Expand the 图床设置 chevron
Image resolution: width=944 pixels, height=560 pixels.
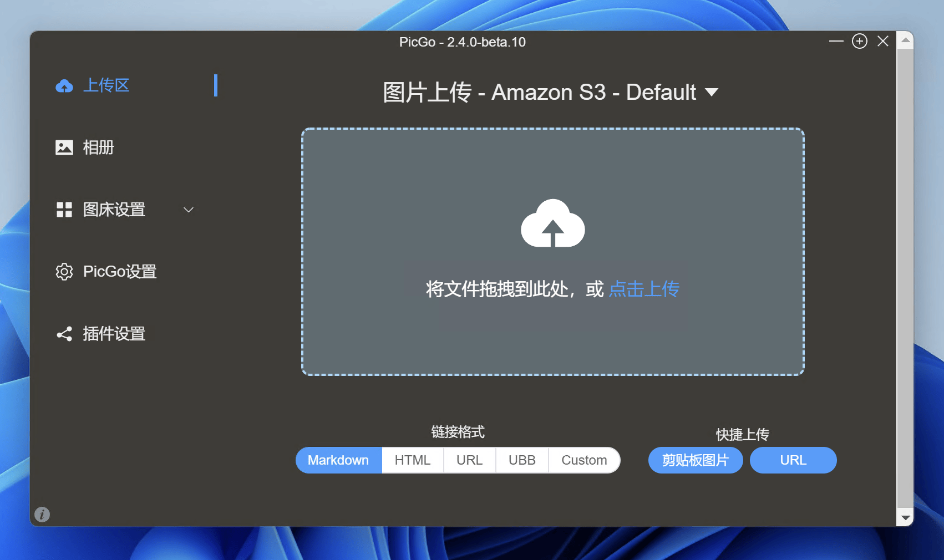pyautogui.click(x=189, y=210)
